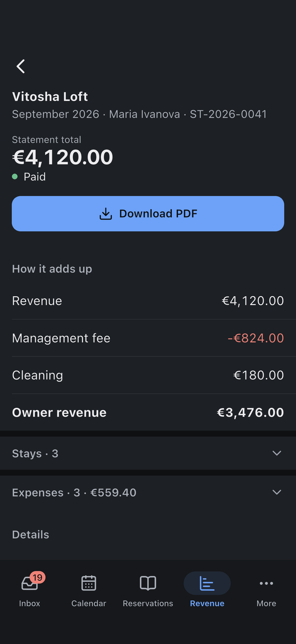Select the Revenue chart icon
Image resolution: width=296 pixels, height=644 pixels.
tap(207, 583)
